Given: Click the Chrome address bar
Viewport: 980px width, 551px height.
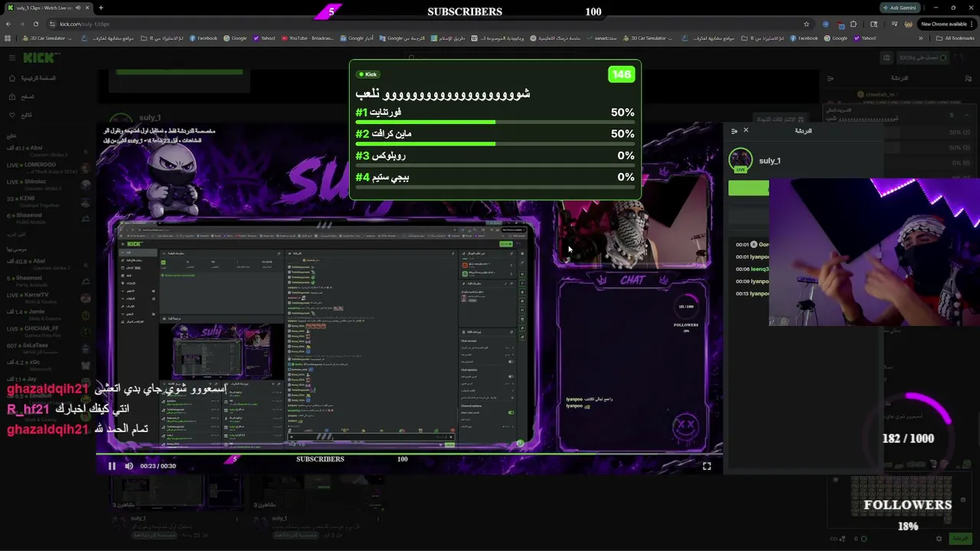Looking at the screenshot, I should tap(429, 24).
